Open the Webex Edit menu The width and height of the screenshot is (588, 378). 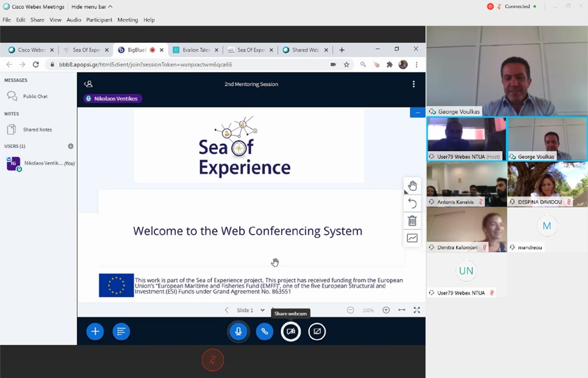coord(21,20)
